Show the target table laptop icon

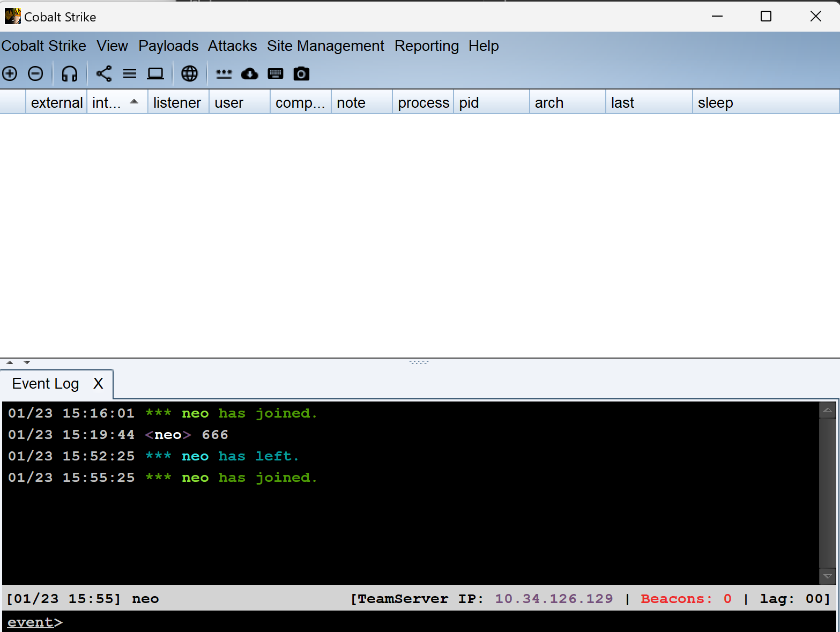point(155,73)
